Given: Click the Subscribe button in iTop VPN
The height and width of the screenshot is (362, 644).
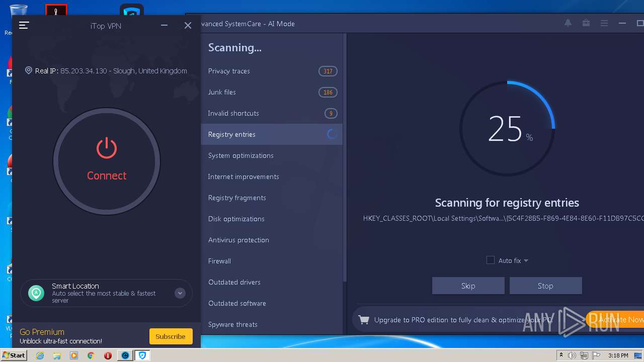Looking at the screenshot, I should coord(171,336).
